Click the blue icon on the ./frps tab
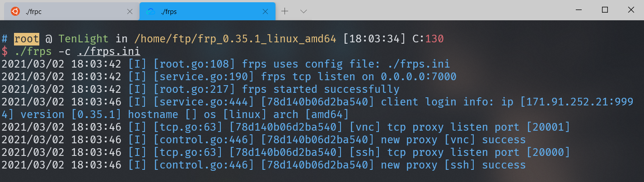Screen dimensions: 644x182 point(151,11)
